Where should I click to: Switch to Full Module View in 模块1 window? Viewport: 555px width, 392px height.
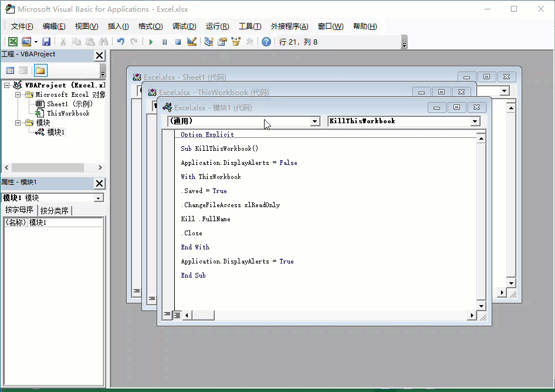click(x=177, y=315)
